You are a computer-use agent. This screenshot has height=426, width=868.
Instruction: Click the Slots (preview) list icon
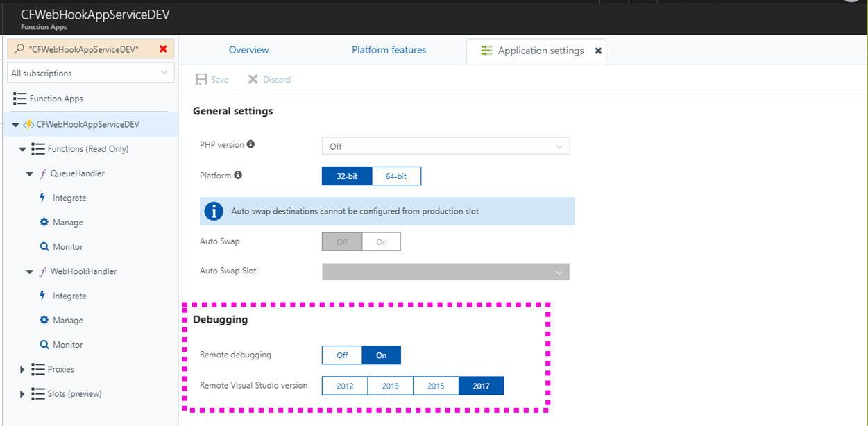[38, 393]
